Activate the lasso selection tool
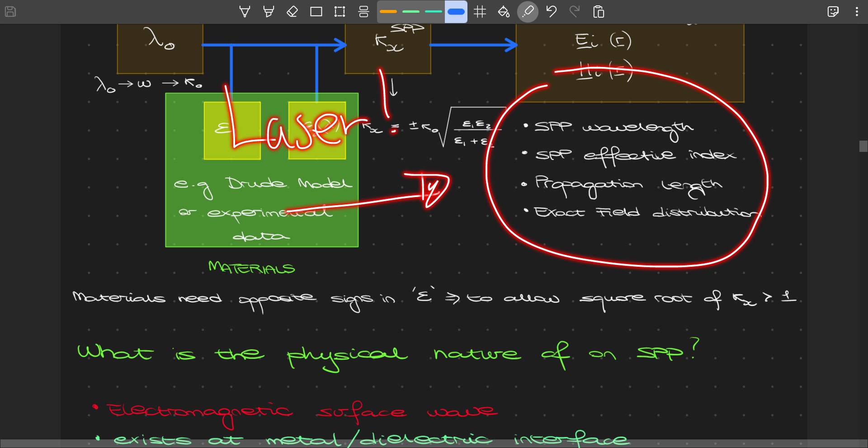 (340, 11)
